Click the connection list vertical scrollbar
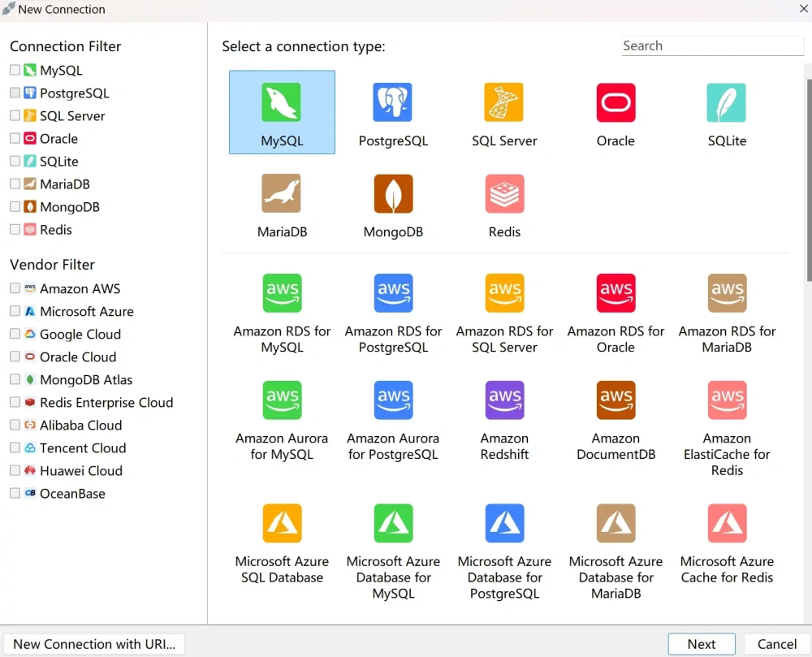Viewport: 812px width, 657px height. (x=809, y=180)
